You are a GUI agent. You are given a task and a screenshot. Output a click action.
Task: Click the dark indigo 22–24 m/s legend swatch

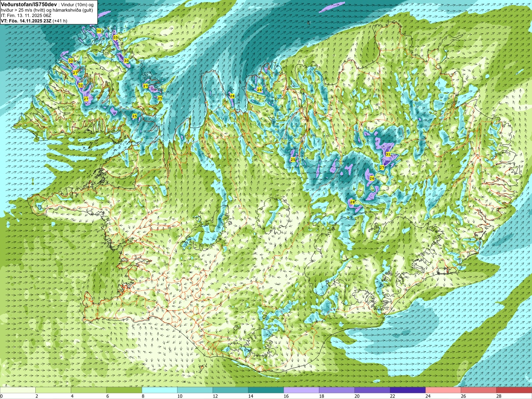408,390
